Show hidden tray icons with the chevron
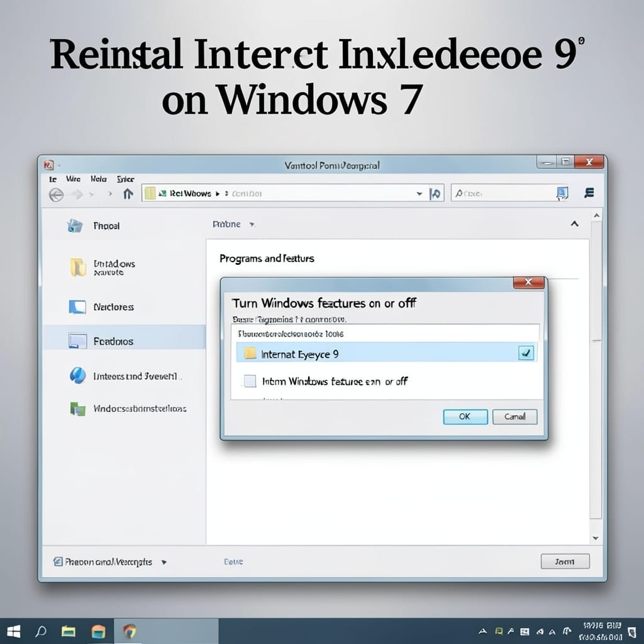 (x=483, y=631)
